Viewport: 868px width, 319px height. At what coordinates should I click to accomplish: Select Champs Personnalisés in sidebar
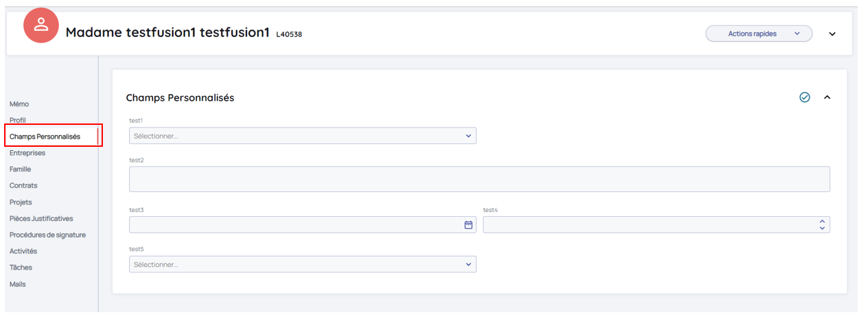pos(45,137)
